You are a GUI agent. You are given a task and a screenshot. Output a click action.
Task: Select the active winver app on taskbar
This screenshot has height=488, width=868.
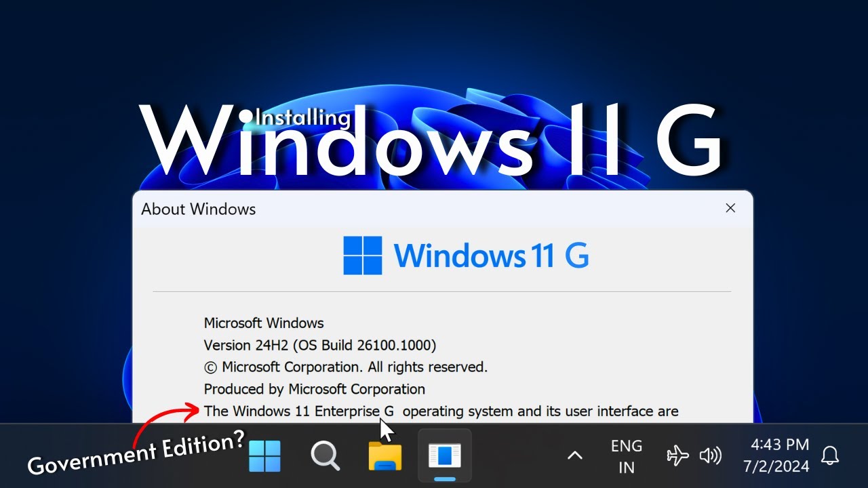coord(445,456)
